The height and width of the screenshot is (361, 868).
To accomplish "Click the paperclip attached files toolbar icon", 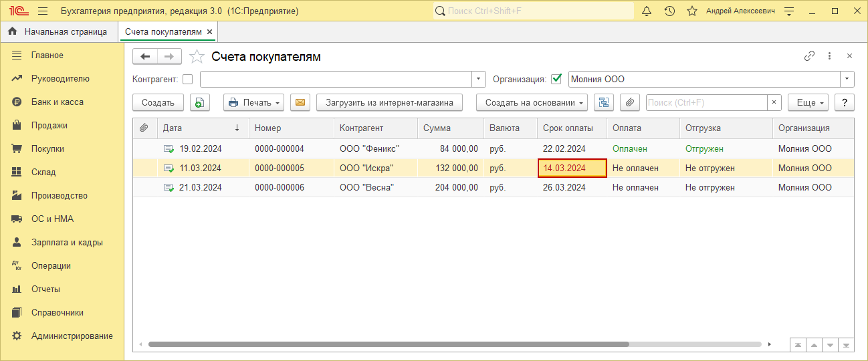I will (629, 102).
